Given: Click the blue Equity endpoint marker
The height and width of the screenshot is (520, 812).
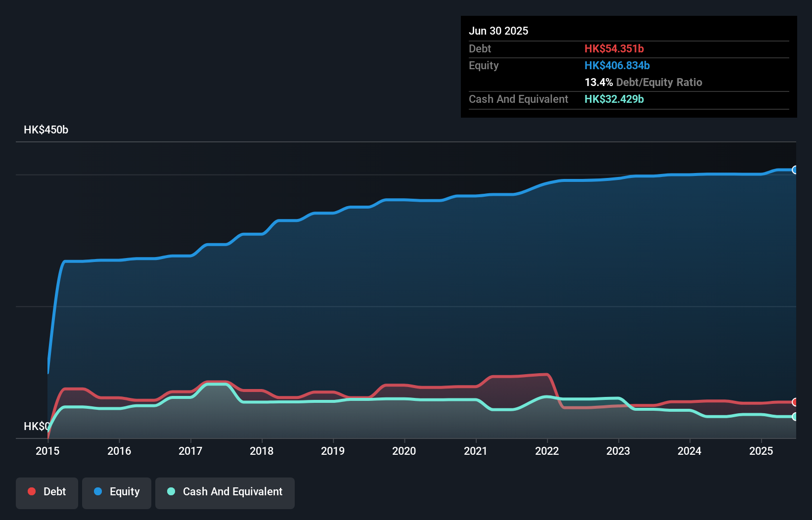Looking at the screenshot, I should [x=795, y=170].
